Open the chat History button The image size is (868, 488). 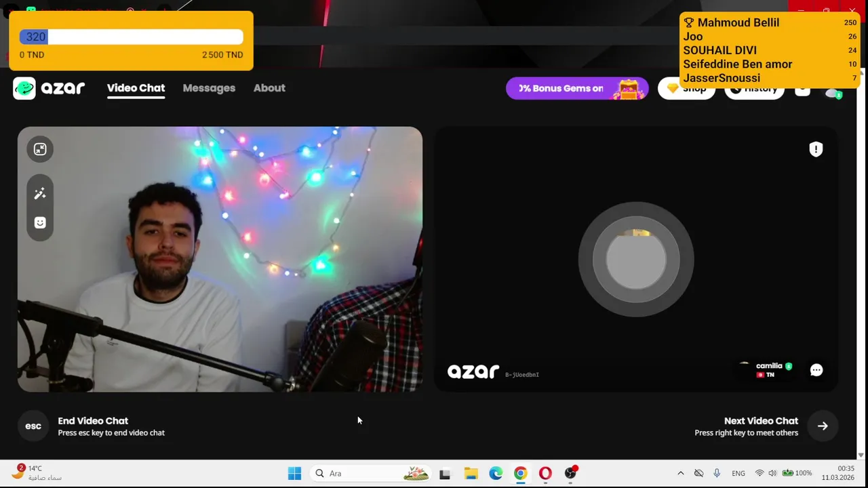[754, 88]
